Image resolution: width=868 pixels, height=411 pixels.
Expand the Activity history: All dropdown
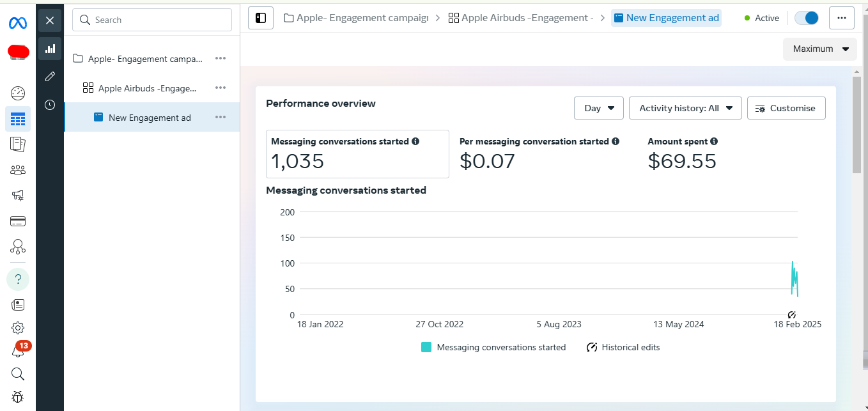pos(685,108)
